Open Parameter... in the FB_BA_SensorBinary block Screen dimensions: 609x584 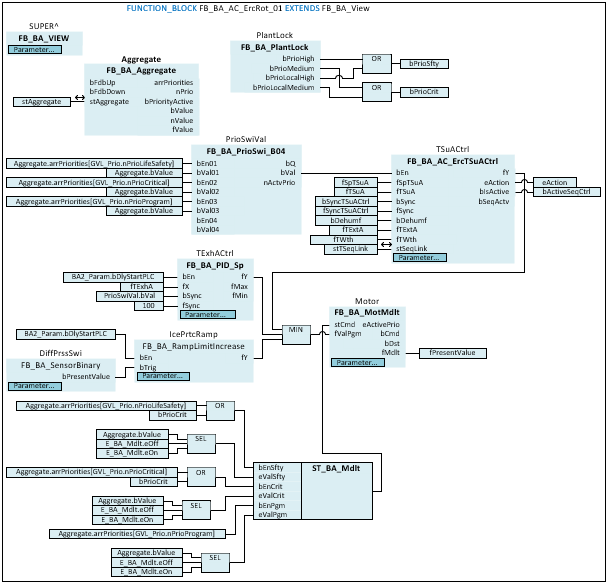(35, 386)
